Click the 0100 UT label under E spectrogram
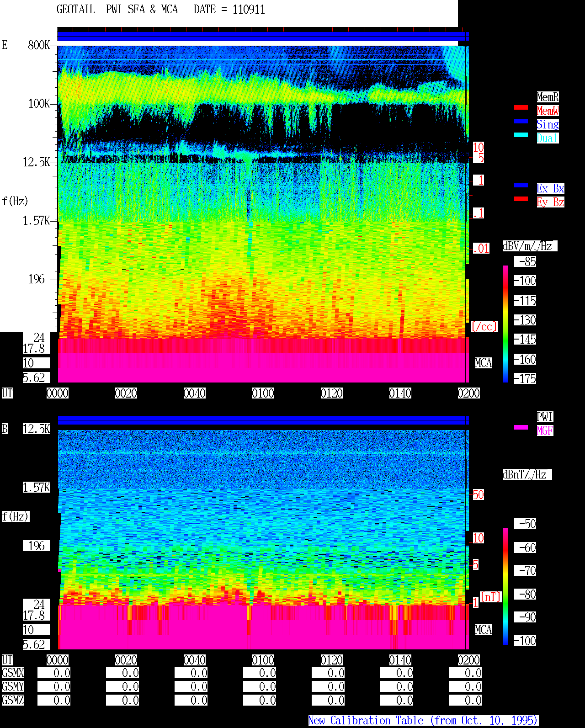Viewport: 585px width, 728px height. click(x=263, y=393)
